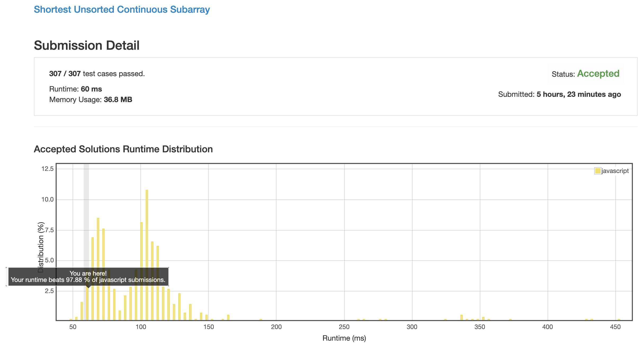Click the 'Memory Usage: 36.8 MB' text
The image size is (644, 347).
(x=91, y=99)
